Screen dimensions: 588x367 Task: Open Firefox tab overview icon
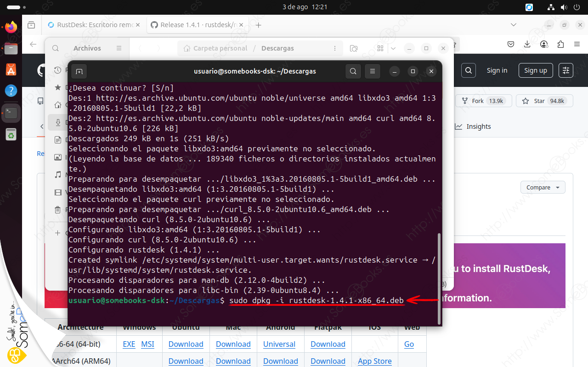point(31,25)
